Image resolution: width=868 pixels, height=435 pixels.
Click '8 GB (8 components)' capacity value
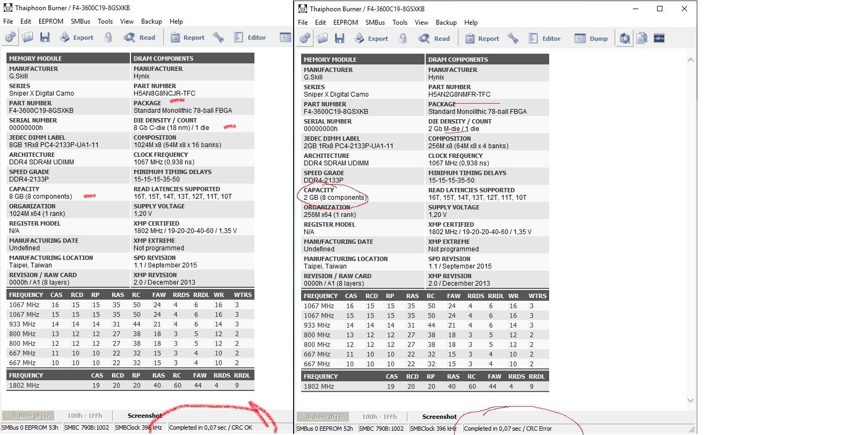point(40,197)
